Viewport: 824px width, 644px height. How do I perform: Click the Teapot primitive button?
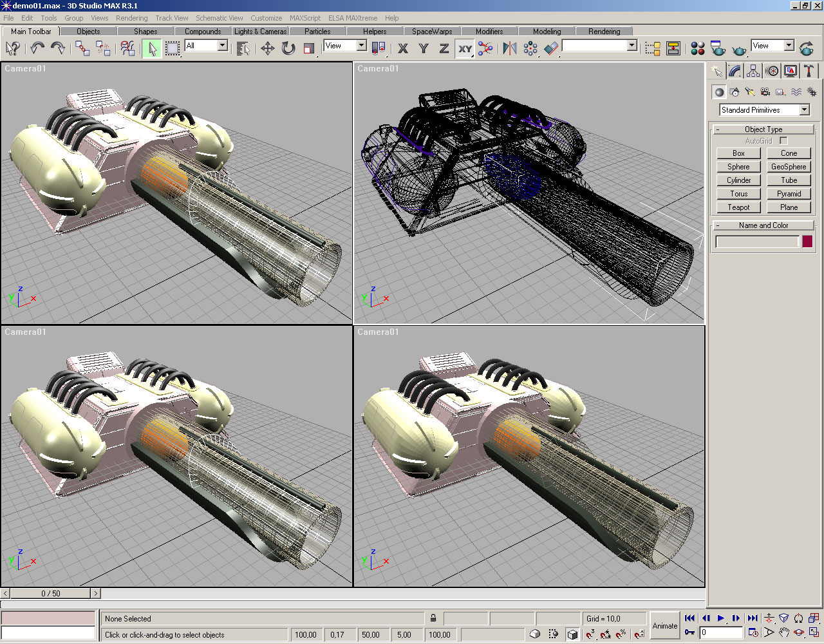point(738,207)
